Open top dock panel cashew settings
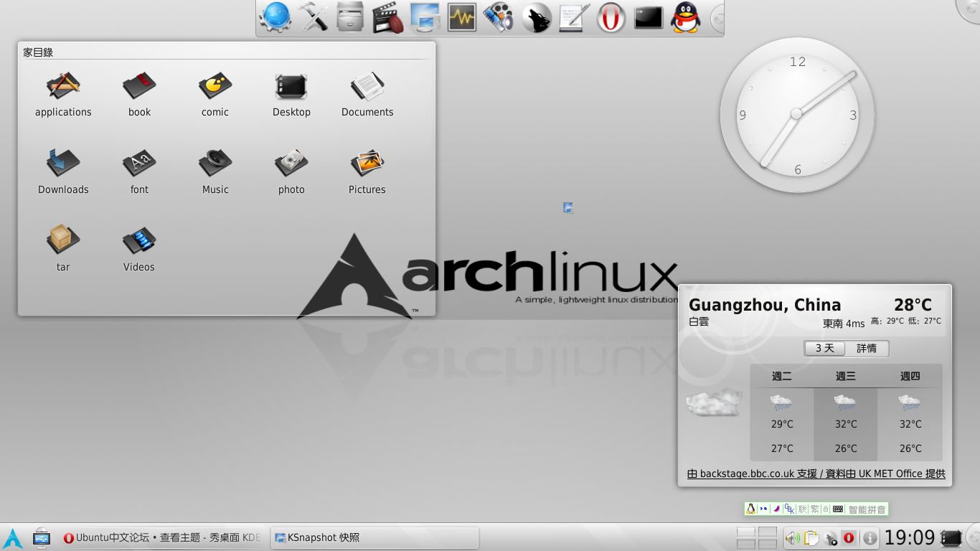This screenshot has height=551, width=980. [x=717, y=19]
